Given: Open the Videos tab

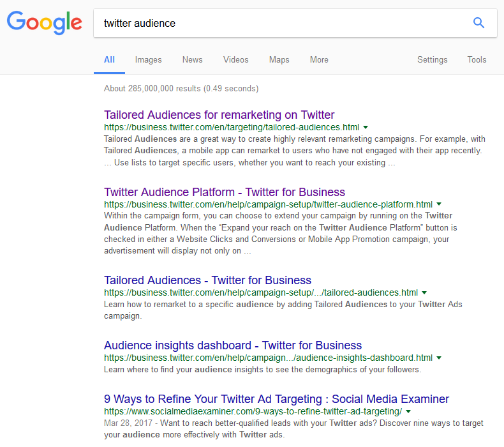Looking at the screenshot, I should [x=235, y=60].
